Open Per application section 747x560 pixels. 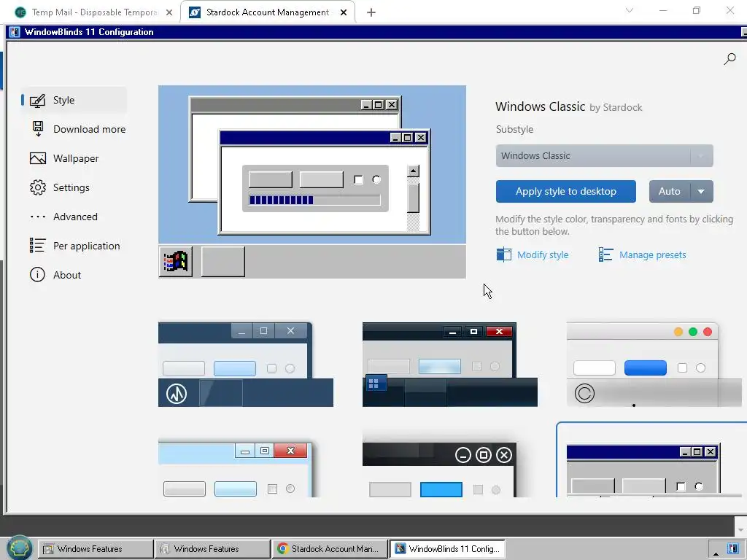[x=74, y=246]
